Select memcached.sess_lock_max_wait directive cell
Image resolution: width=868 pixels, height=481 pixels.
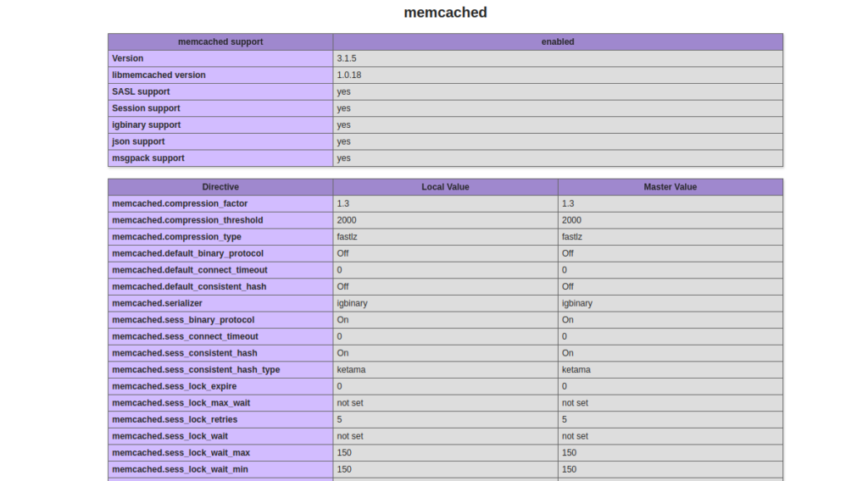point(220,402)
